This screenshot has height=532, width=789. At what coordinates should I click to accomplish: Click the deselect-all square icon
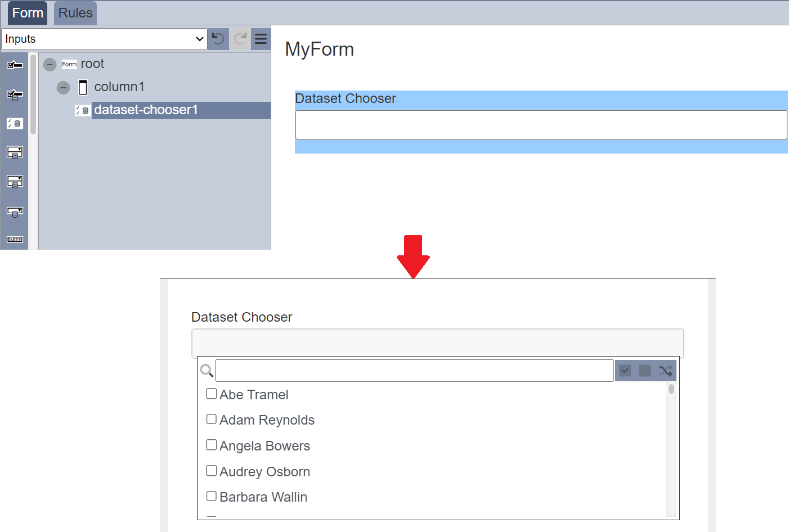point(645,371)
